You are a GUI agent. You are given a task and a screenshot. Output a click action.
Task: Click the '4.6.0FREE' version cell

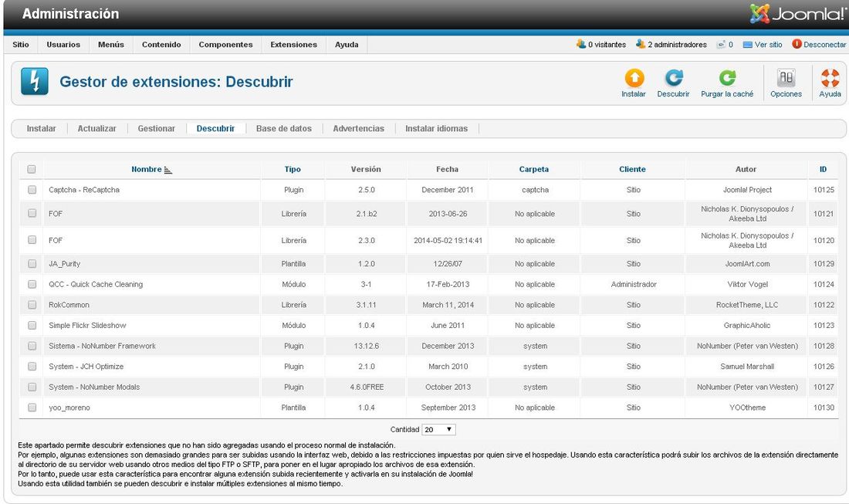tap(367, 387)
